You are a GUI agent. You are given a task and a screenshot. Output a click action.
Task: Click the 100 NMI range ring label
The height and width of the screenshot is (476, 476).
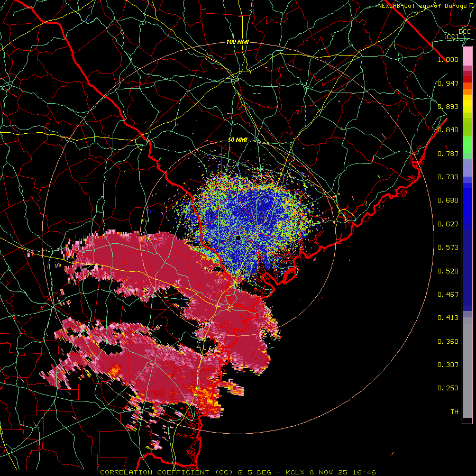[x=237, y=42]
